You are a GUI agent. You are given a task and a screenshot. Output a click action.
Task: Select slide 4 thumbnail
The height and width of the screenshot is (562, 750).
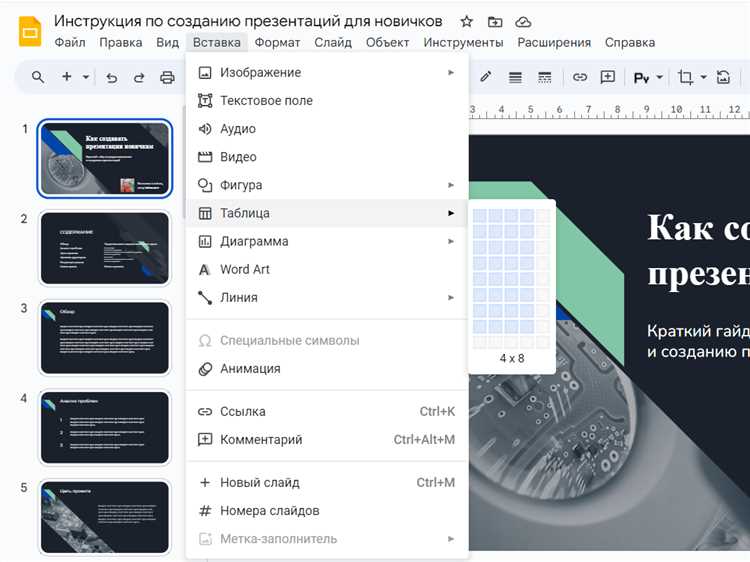[x=105, y=428]
